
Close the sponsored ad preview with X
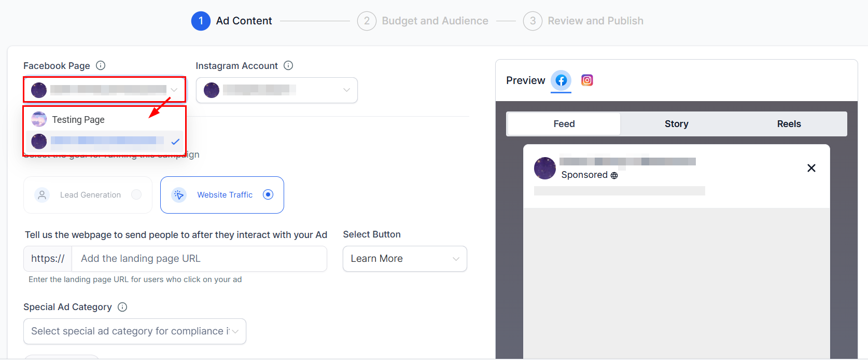point(811,168)
